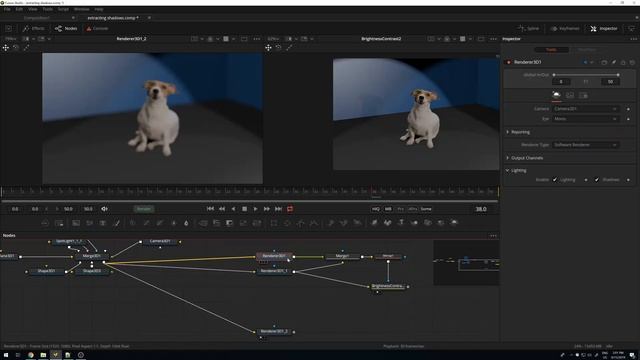Select the Renderer3D1_2 node
The width and height of the screenshot is (640, 360).
coord(274,331)
